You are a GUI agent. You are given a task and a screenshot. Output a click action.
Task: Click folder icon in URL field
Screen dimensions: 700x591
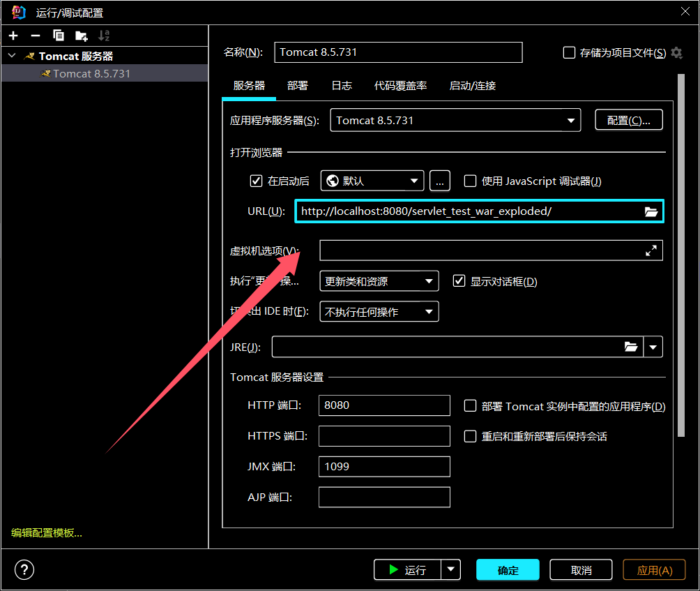651,211
